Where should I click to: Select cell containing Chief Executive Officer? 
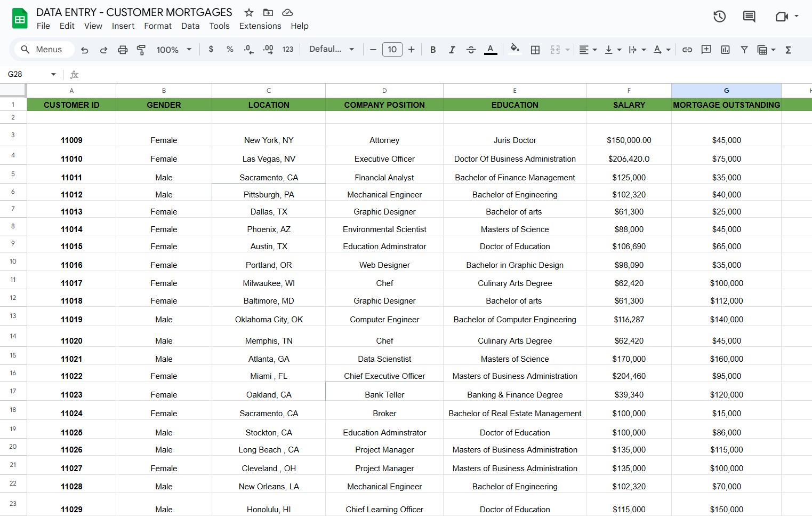pyautogui.click(x=384, y=374)
